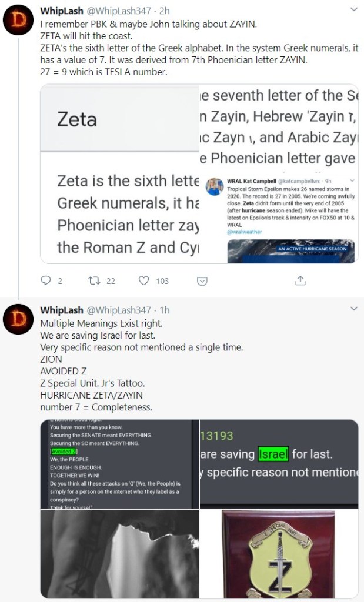Open the image with highlighted 'Israel'
Viewport: 364px width, 602px height.
(x=279, y=463)
